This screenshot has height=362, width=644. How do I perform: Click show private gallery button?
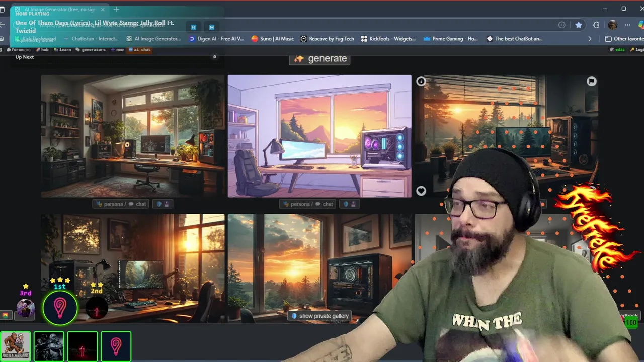[x=320, y=316]
